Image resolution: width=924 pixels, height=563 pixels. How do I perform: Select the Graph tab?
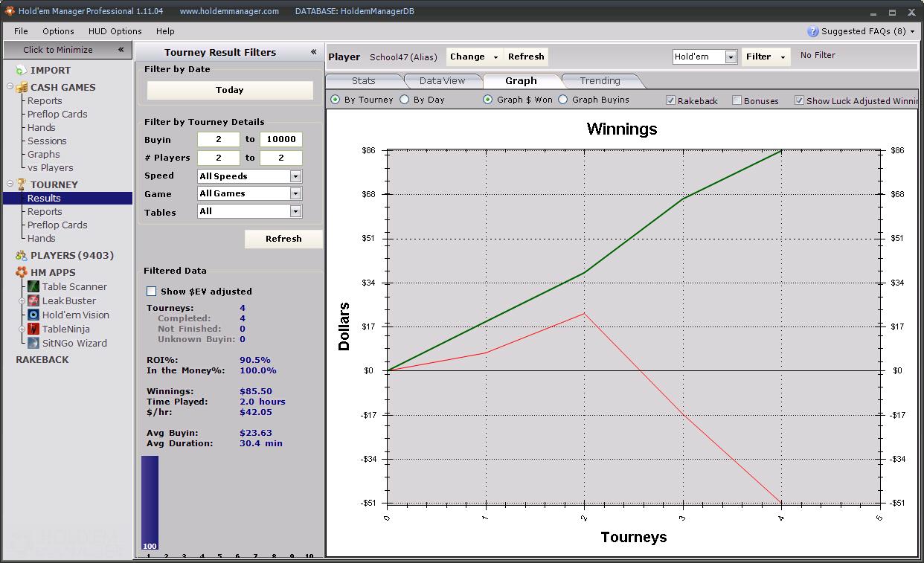pyautogui.click(x=521, y=80)
